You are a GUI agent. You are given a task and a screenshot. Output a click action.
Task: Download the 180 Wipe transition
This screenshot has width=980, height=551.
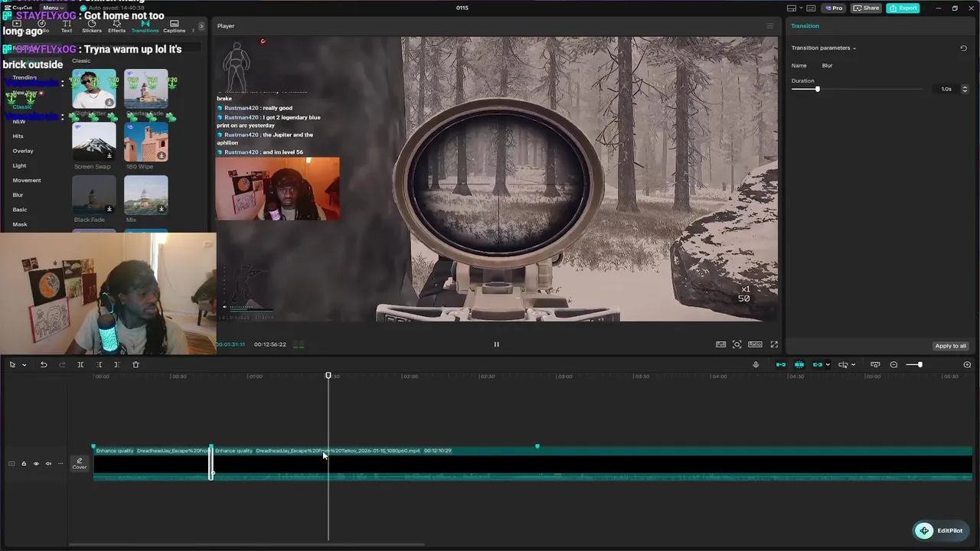(x=162, y=155)
